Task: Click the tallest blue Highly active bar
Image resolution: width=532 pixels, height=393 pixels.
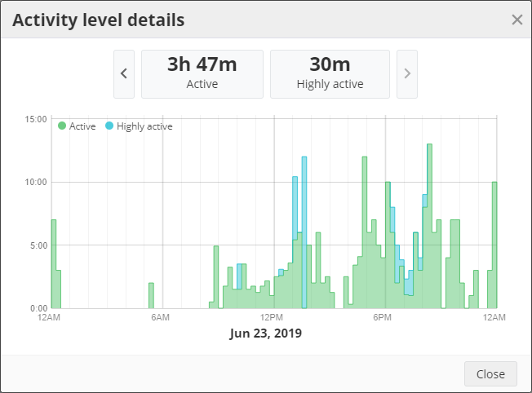Action: 304,232
